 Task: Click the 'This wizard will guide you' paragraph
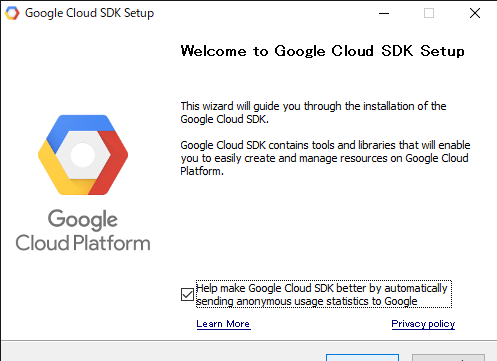click(313, 112)
